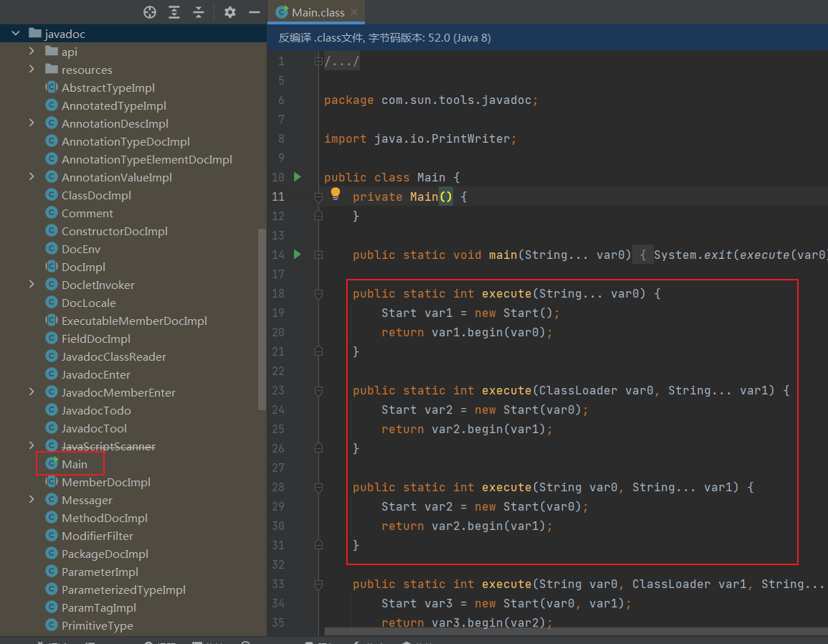Click the run arrow beside the main method
This screenshot has width=828, height=644.
pyautogui.click(x=298, y=255)
